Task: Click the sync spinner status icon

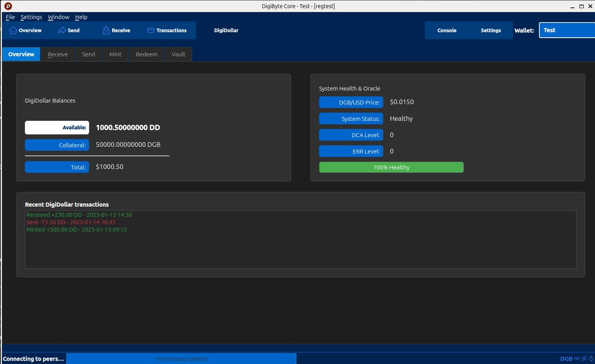Action: coord(591,359)
